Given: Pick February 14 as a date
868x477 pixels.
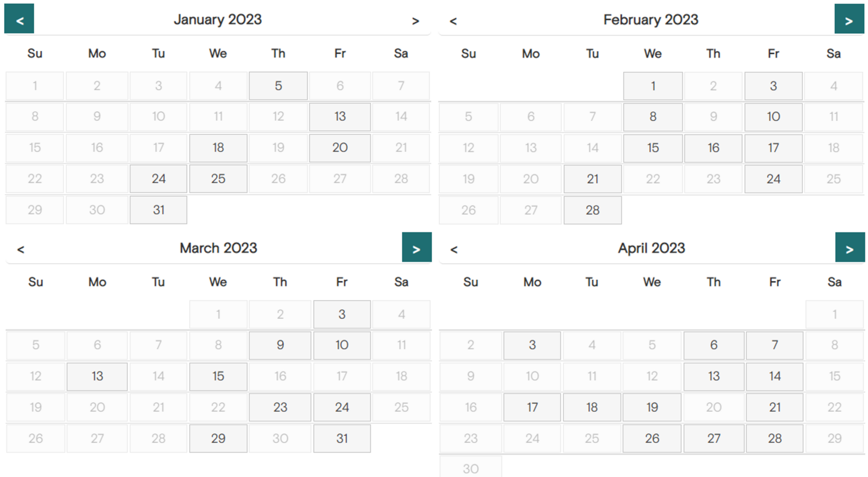Looking at the screenshot, I should (592, 148).
